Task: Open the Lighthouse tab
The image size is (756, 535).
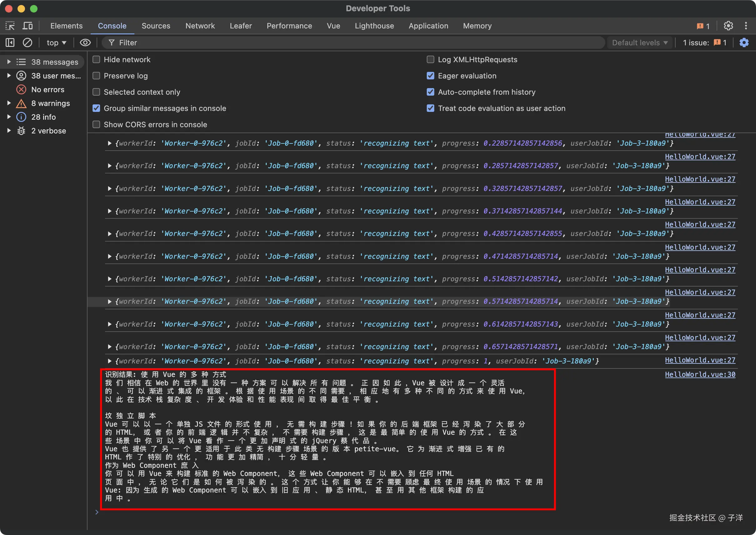Action: [x=374, y=26]
